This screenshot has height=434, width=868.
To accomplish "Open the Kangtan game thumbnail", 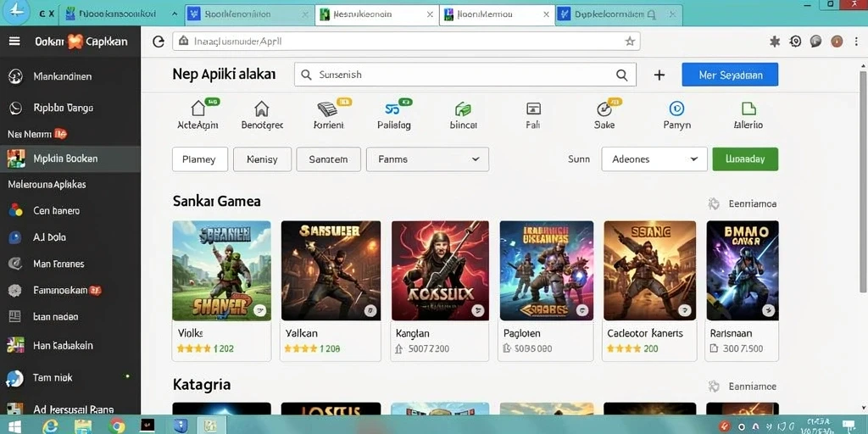I will tap(440, 270).
